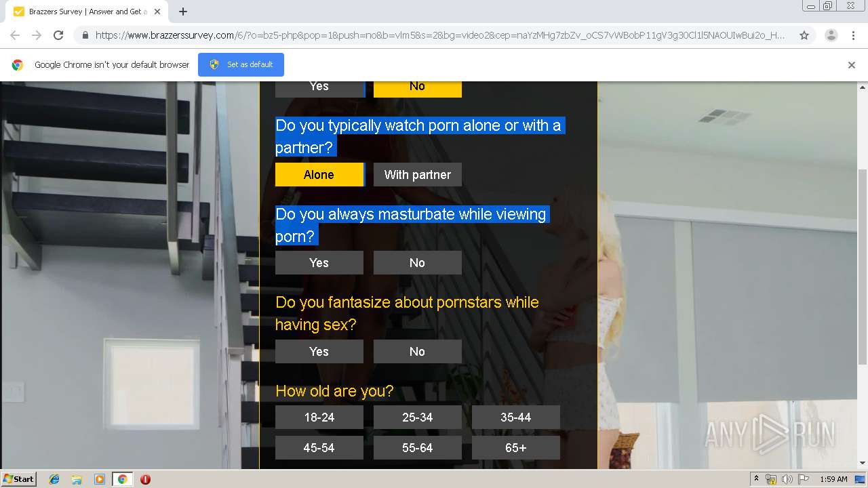Viewport: 868px width, 488px height.
Task: Open the Windows Start menu
Action: 18,479
